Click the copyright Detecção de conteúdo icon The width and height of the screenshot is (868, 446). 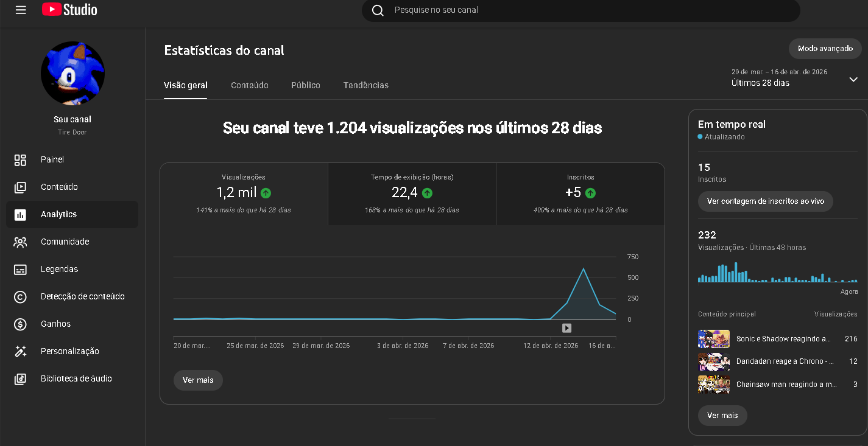pos(20,296)
